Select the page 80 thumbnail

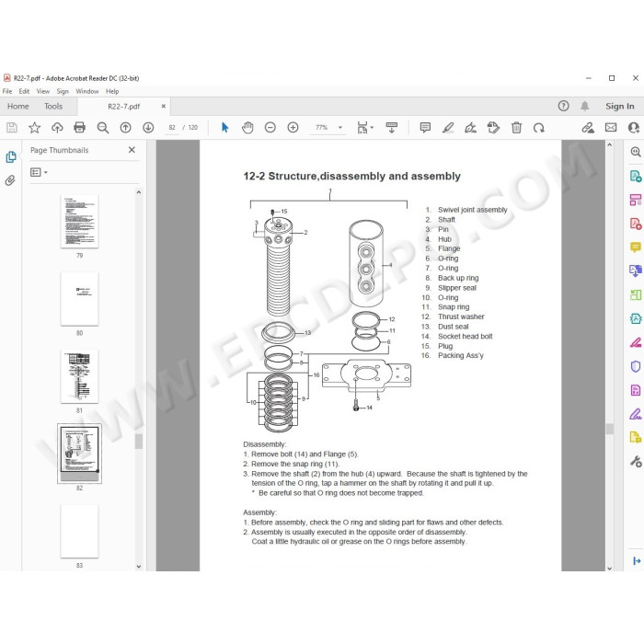point(79,299)
